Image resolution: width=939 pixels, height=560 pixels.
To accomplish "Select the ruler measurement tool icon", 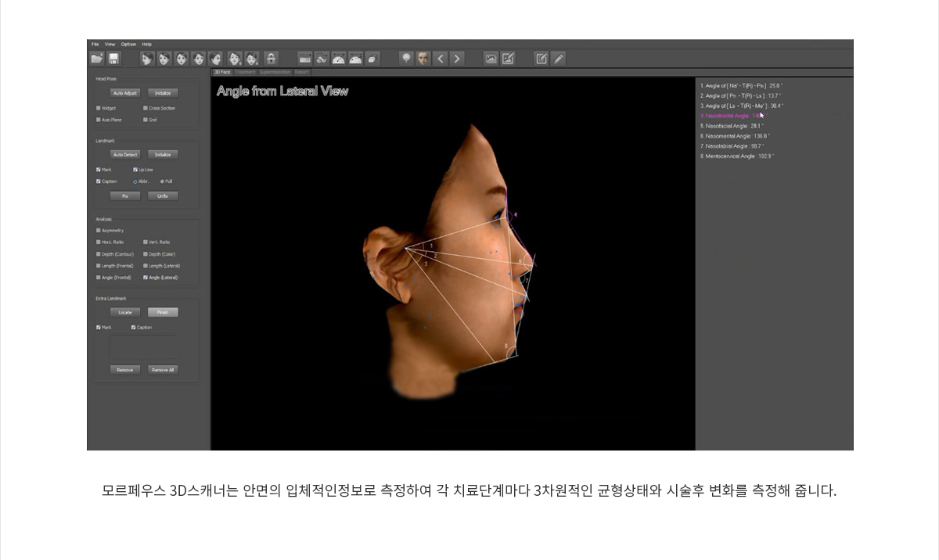I will coord(305,58).
